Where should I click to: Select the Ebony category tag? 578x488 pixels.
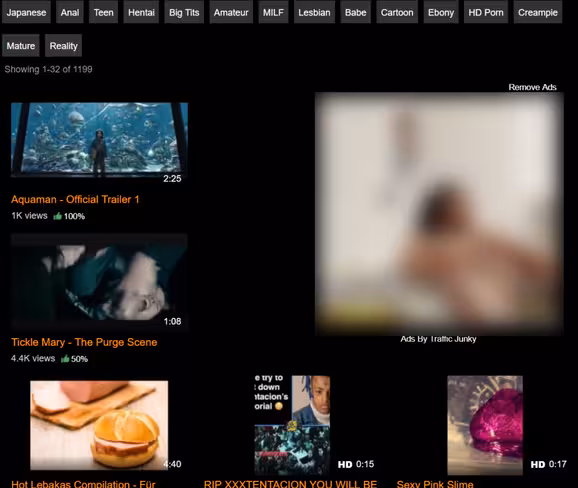tap(441, 12)
